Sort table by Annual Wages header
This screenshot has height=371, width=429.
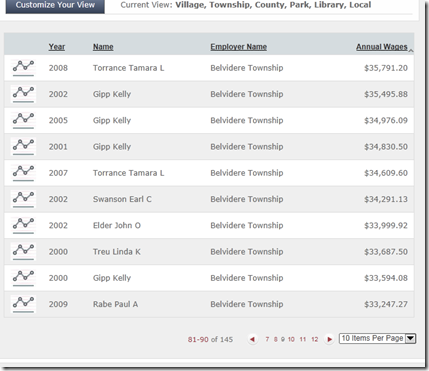pyautogui.click(x=382, y=47)
